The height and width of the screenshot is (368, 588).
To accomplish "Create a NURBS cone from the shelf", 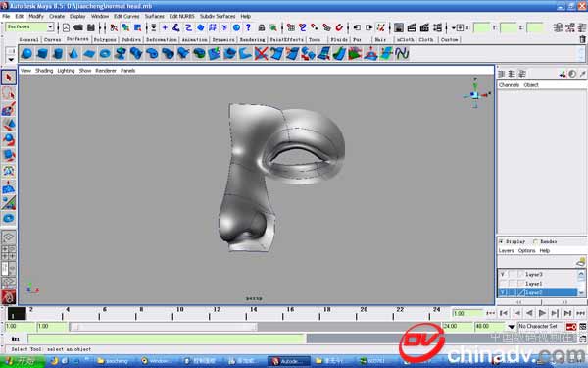I will 73,53.
